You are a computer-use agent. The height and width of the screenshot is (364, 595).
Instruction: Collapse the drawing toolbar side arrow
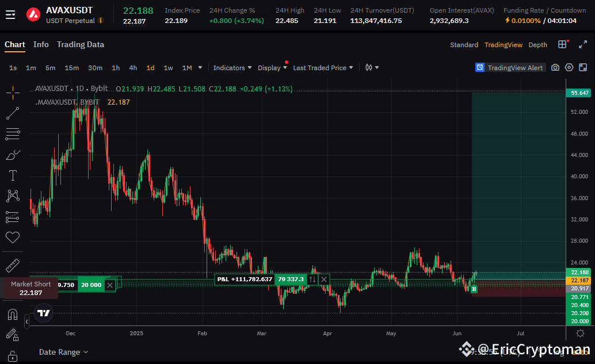coord(26,322)
